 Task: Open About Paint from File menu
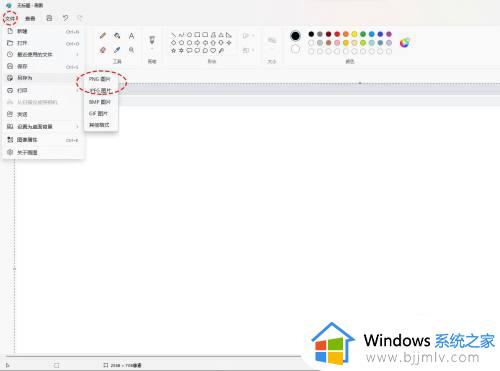[43, 152]
